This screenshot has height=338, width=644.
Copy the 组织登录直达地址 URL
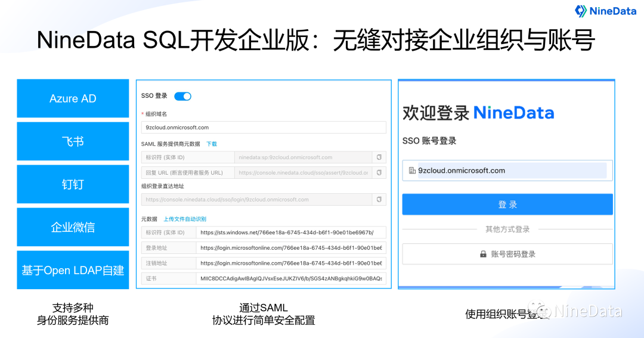click(379, 200)
